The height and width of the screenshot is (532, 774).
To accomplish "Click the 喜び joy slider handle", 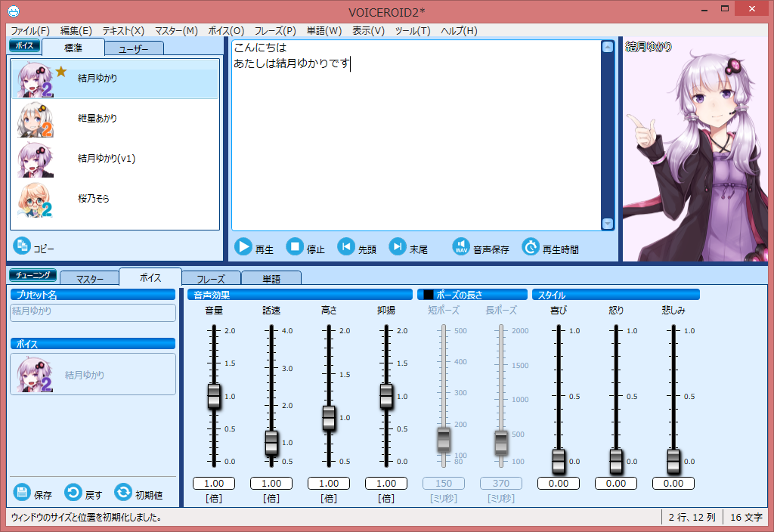I will (559, 462).
